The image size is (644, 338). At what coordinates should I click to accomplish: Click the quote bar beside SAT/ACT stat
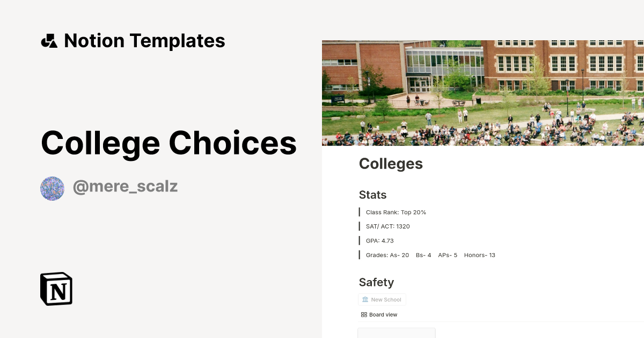coord(360,226)
